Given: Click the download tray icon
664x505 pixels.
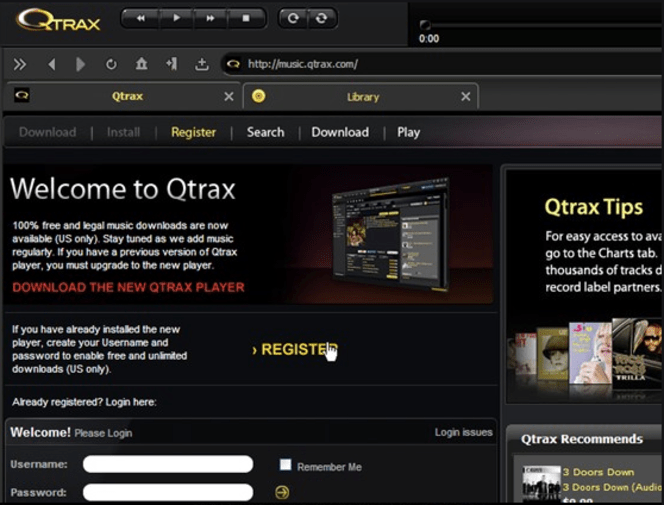Looking at the screenshot, I should click(x=202, y=64).
